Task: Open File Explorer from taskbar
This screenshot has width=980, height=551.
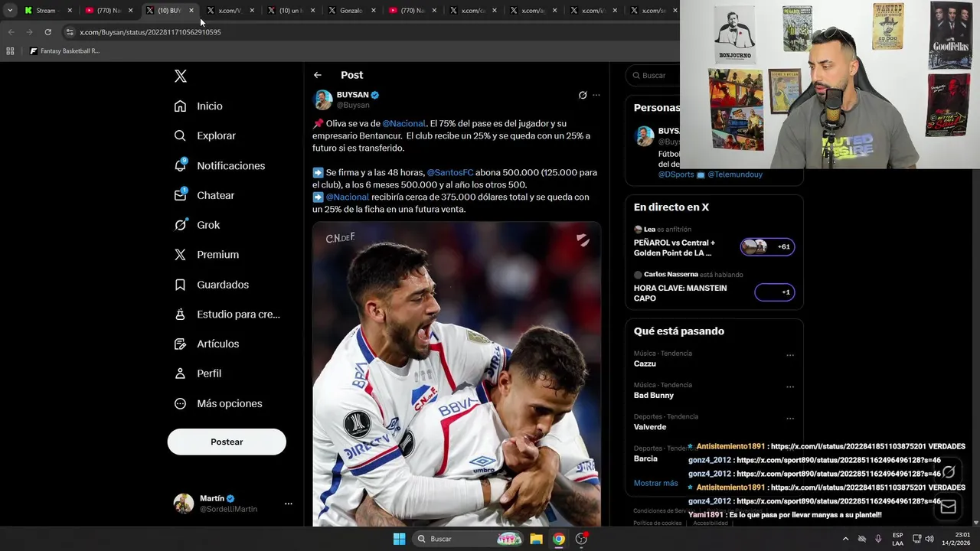Action: click(x=537, y=539)
